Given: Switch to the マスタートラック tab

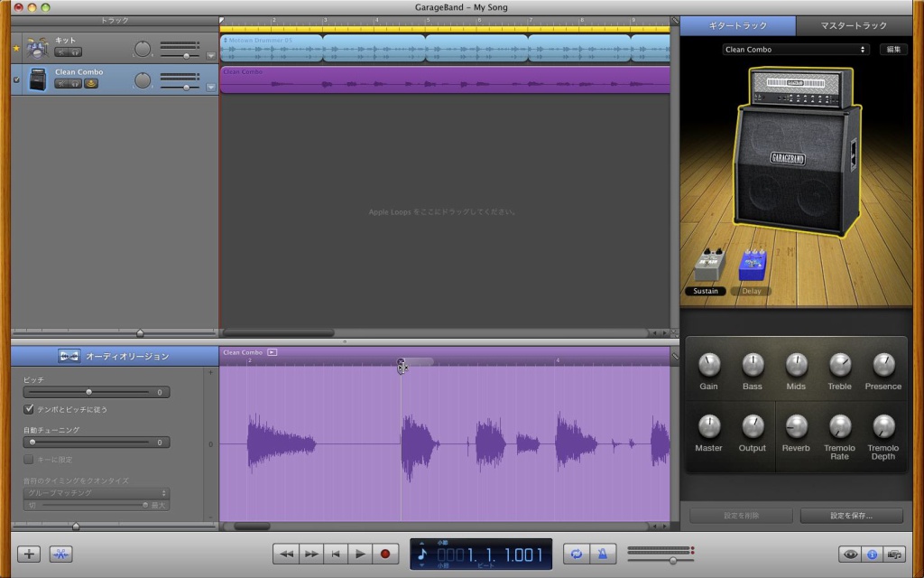Looking at the screenshot, I should coord(854,25).
